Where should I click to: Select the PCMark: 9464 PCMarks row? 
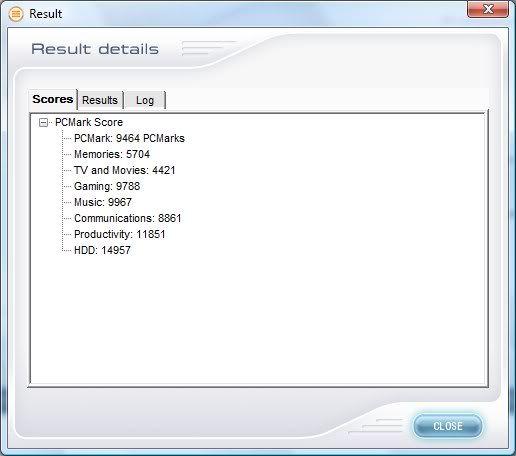[129, 138]
